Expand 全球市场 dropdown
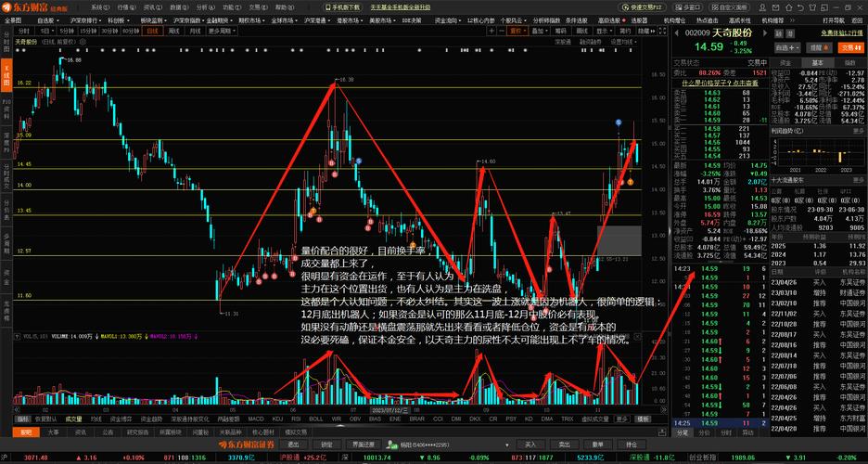 284,19
